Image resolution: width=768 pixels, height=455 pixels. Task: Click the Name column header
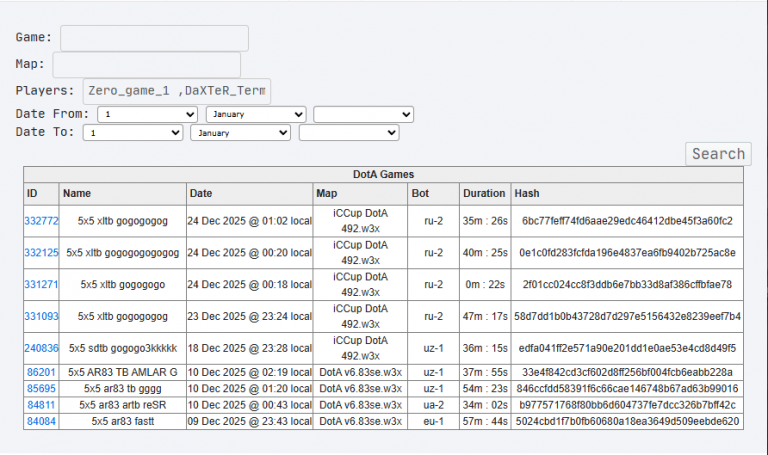[122, 193]
